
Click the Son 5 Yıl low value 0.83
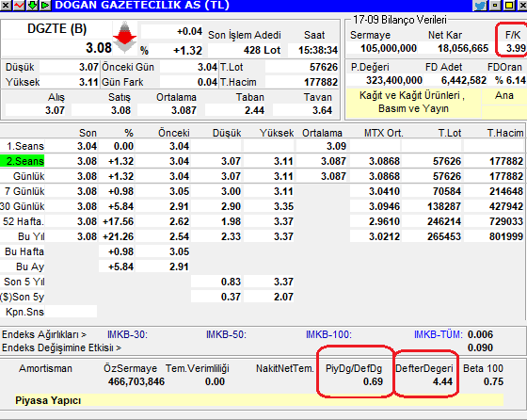(231, 282)
